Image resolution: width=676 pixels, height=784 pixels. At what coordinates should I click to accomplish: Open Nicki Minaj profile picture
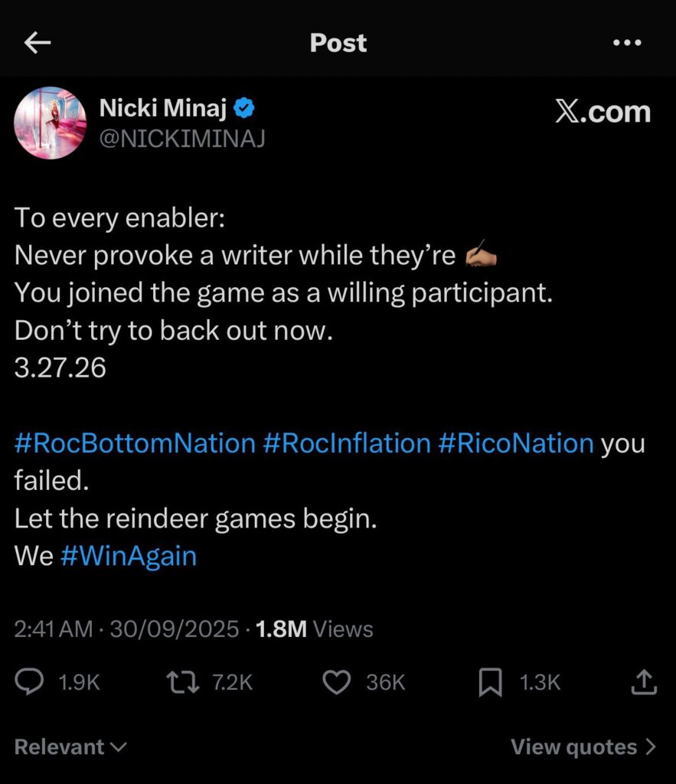[51, 122]
